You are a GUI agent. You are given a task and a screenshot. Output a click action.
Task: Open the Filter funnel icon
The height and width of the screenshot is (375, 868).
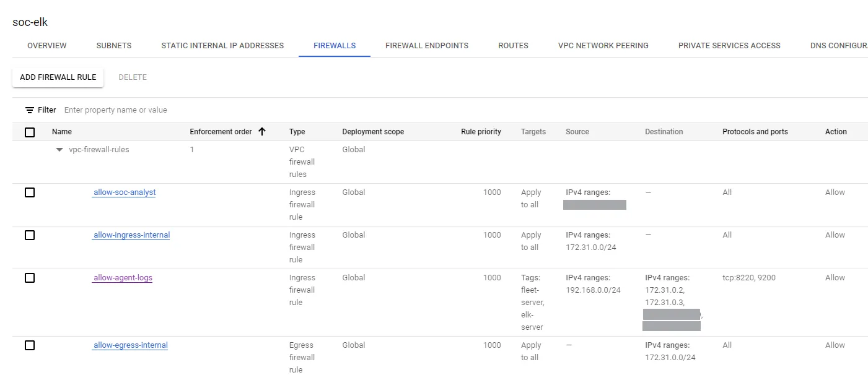[x=29, y=110]
